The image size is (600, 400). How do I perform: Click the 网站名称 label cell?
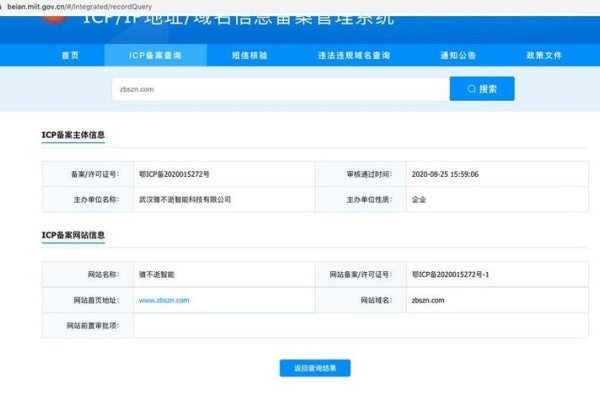88,274
